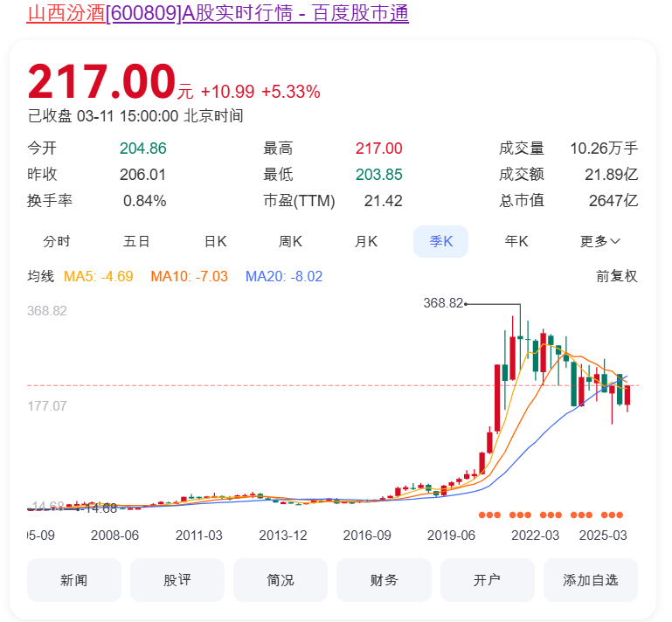This screenshot has height=622, width=672.
Task: Click the 2022-03 date axis label
Action: tap(536, 535)
